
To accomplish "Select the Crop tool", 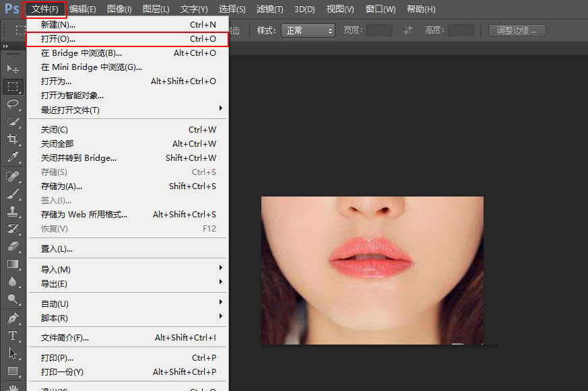I will [x=13, y=139].
